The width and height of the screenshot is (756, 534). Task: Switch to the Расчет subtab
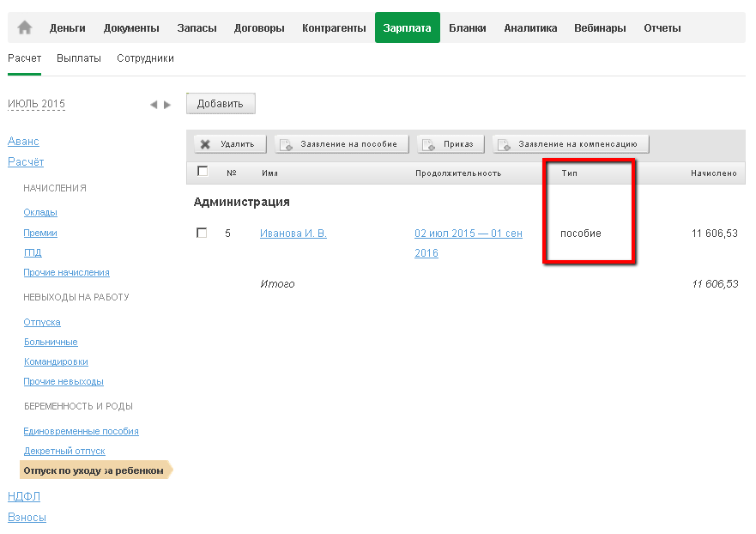(25, 58)
